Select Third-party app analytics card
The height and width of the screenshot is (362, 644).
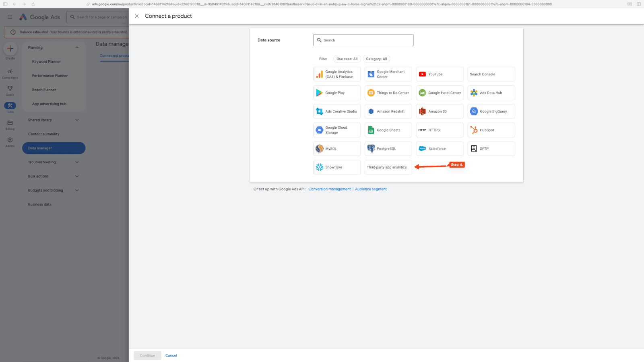(388, 167)
